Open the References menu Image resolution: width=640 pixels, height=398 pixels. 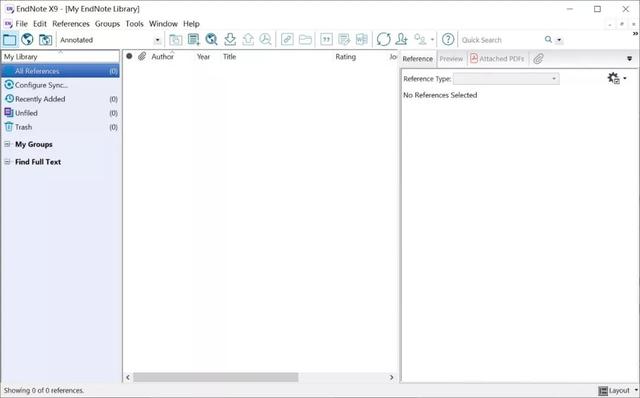click(x=71, y=24)
